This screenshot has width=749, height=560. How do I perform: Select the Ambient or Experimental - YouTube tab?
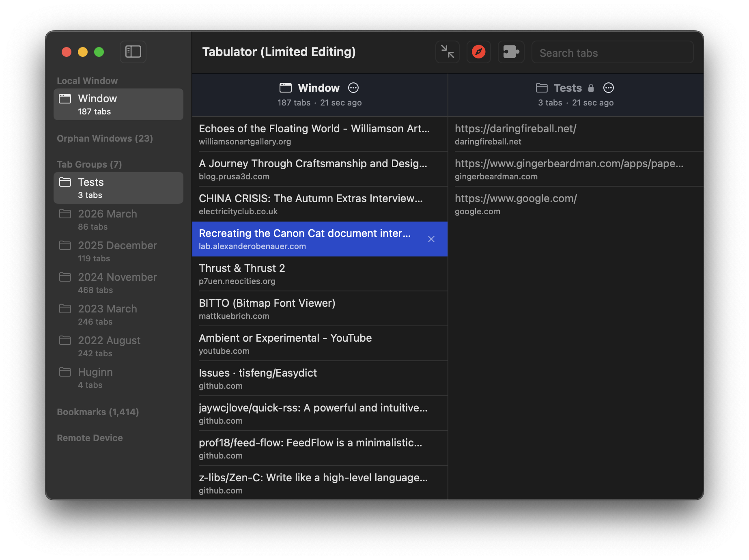[320, 344]
